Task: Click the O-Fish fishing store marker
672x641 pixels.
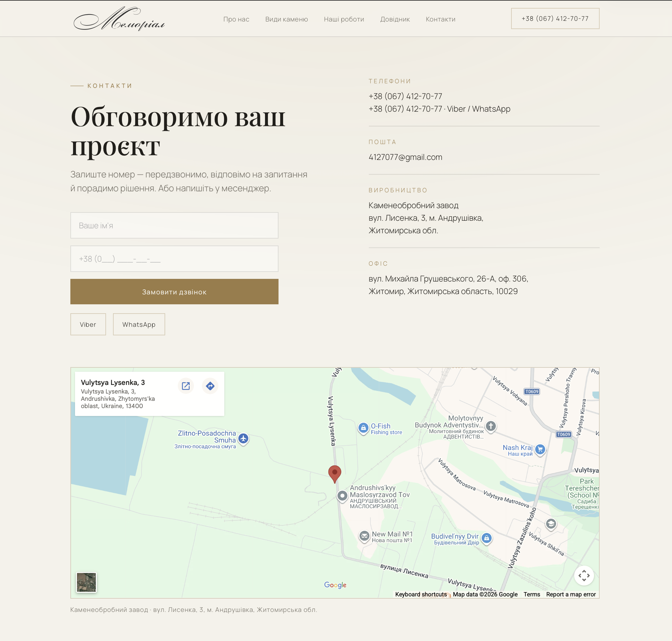Action: tap(363, 428)
